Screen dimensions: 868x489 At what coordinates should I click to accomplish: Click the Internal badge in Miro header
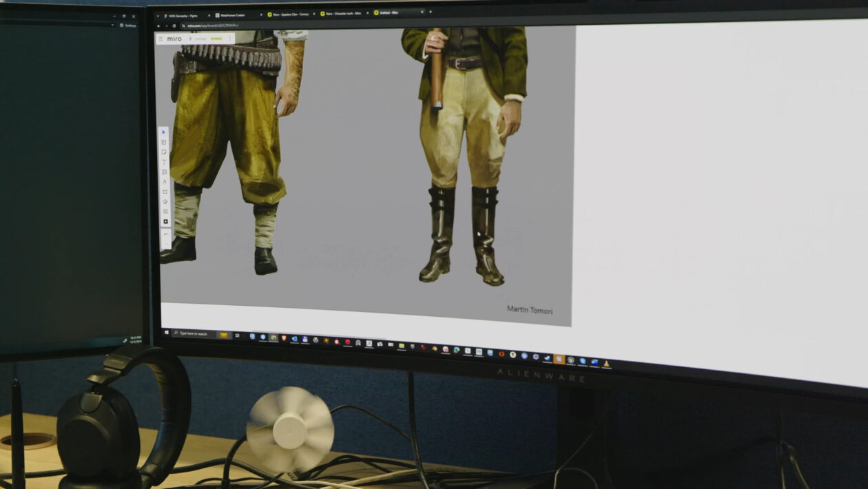[217, 39]
